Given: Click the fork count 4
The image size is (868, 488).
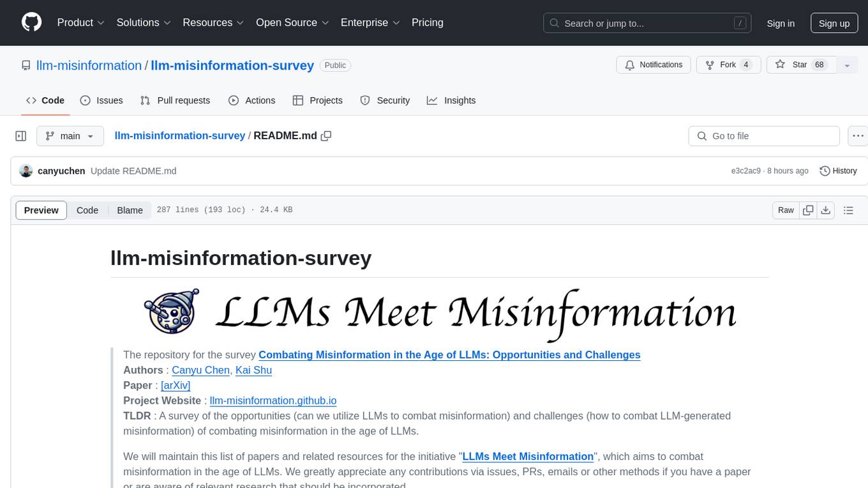Looking at the screenshot, I should (745, 65).
